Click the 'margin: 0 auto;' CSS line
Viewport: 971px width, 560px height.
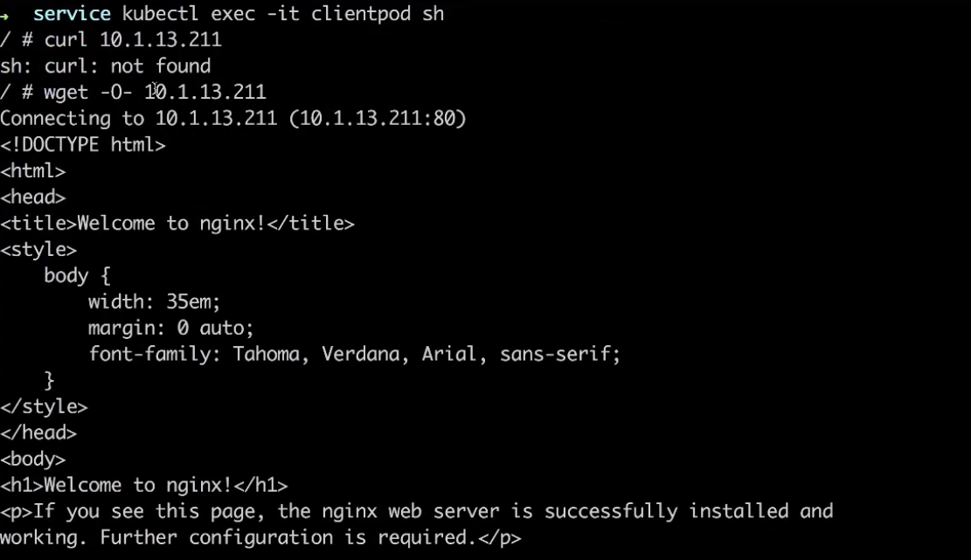point(171,328)
